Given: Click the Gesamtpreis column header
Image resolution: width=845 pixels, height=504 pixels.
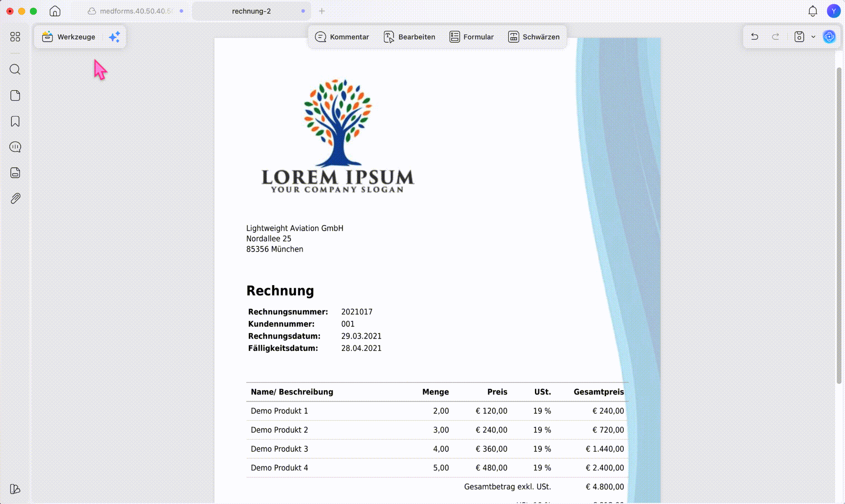Looking at the screenshot, I should 599,392.
